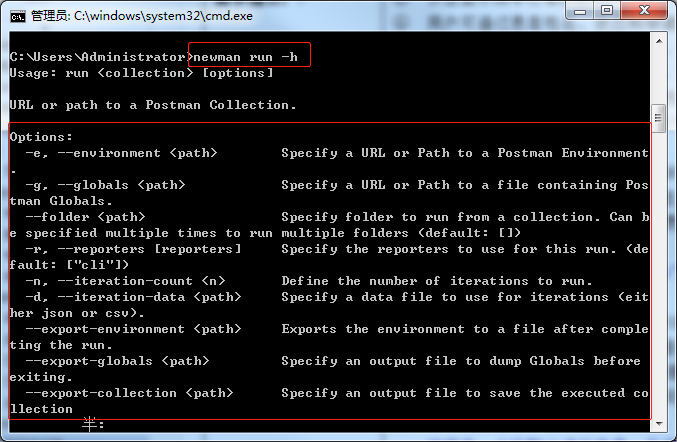The width and height of the screenshot is (677, 442).
Task: Click the typed command 'newman run -h'
Action: coord(245,57)
